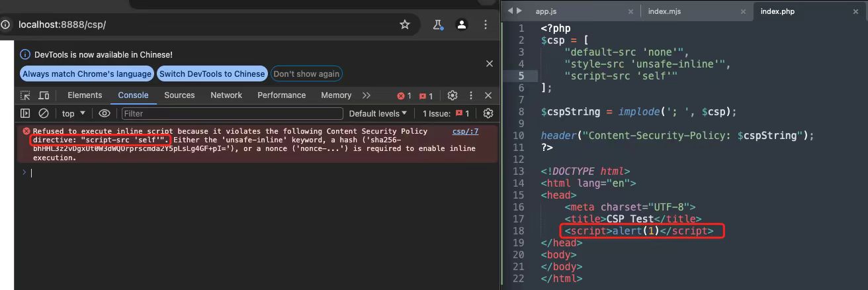Image resolution: width=868 pixels, height=290 pixels.
Task: Open DevTools settings gear in tab bar
Action: (453, 95)
